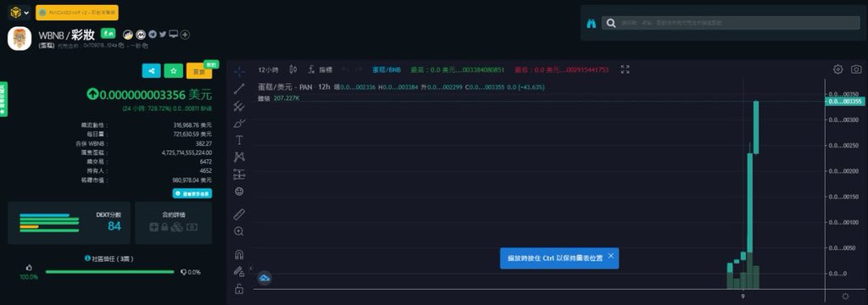The image size is (868, 305).
Task: Open the token's Telegram link
Action: tap(153, 35)
